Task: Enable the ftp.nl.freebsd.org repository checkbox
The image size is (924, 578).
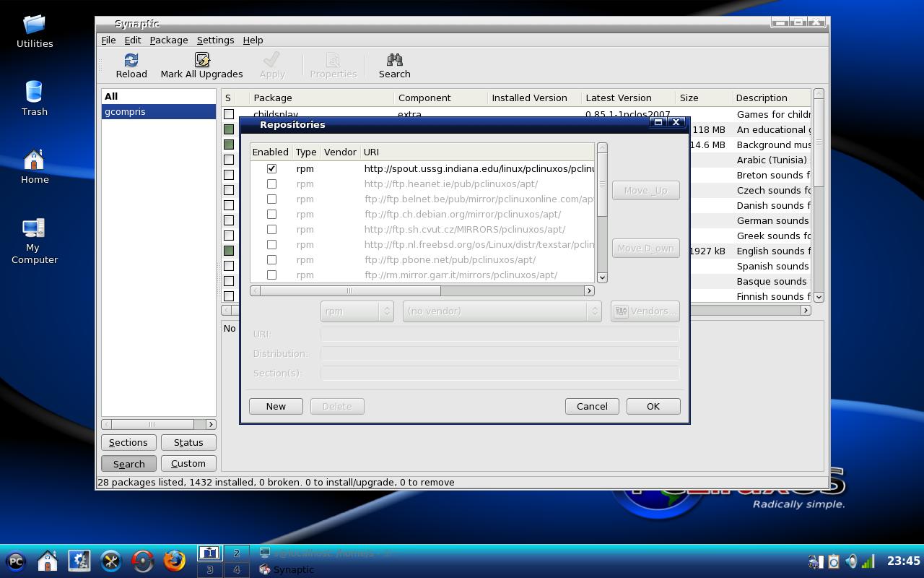Action: click(x=271, y=244)
